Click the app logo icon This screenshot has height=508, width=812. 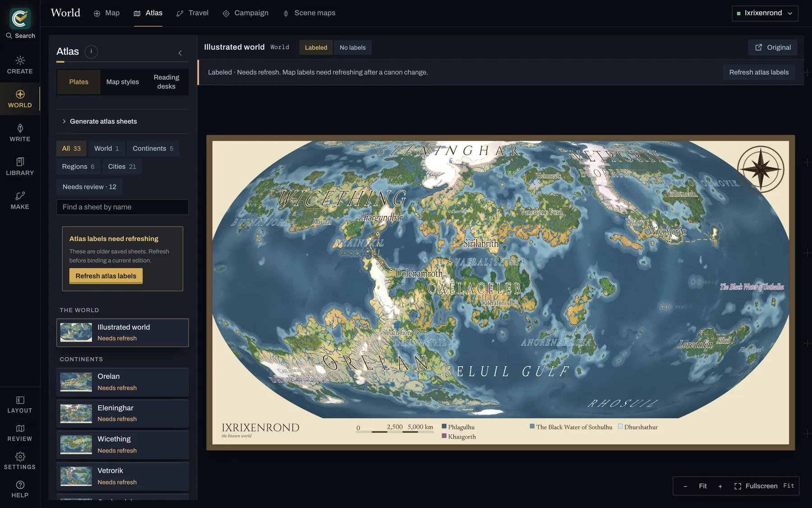click(20, 18)
